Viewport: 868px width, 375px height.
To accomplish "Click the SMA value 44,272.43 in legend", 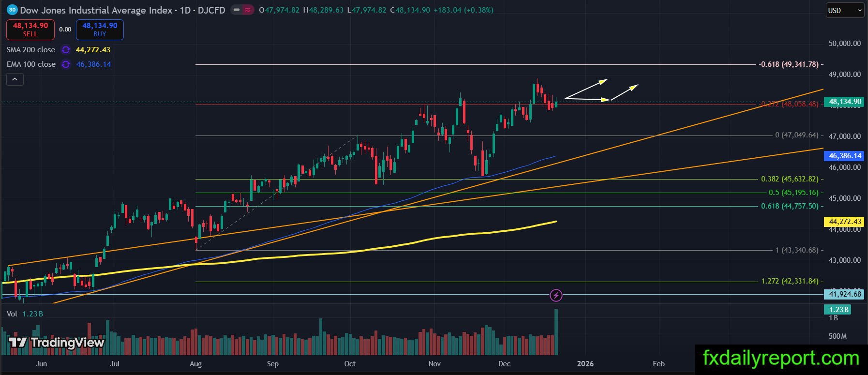I will [93, 50].
